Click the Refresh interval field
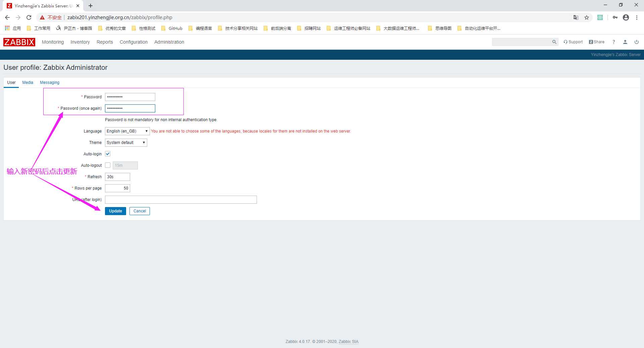Screen dimensions: 644x348 (117, 177)
